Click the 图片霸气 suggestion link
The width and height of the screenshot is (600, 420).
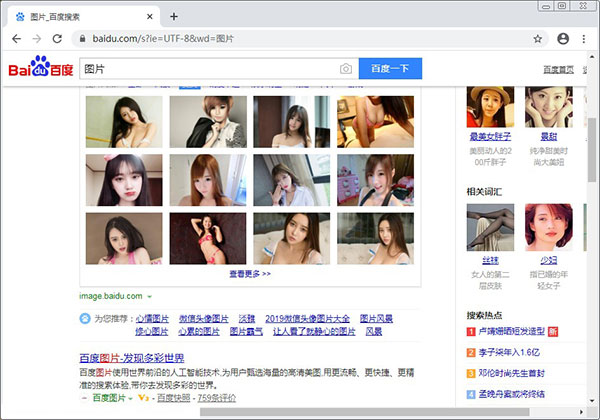click(x=246, y=331)
